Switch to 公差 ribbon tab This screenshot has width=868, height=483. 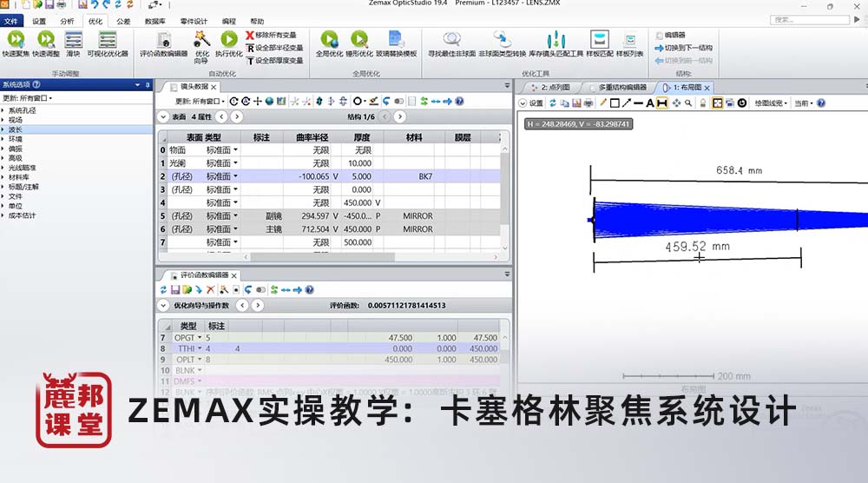(x=123, y=21)
